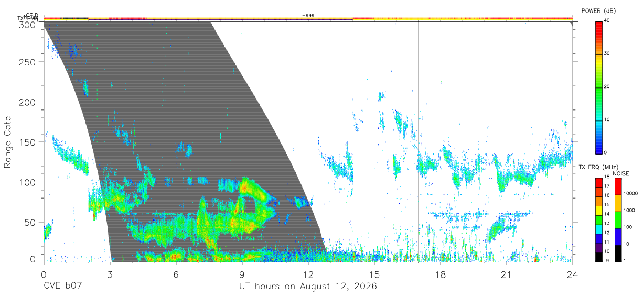Click the black segment of the TX FRQ legend
Viewport: 644px width, 297px height.
pos(598,257)
